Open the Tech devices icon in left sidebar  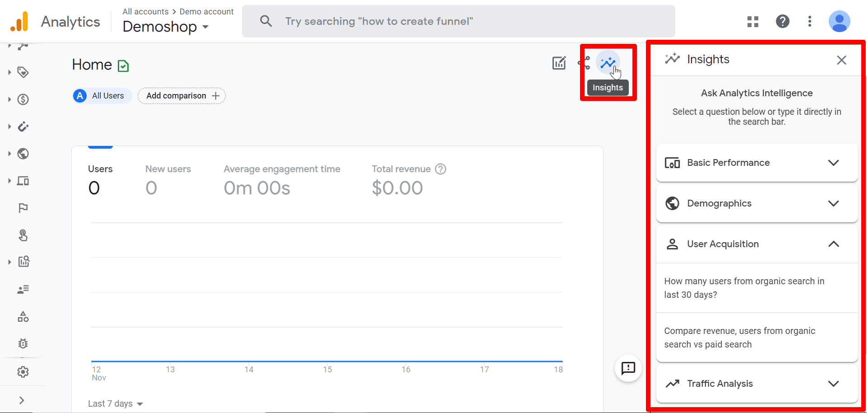(x=23, y=181)
